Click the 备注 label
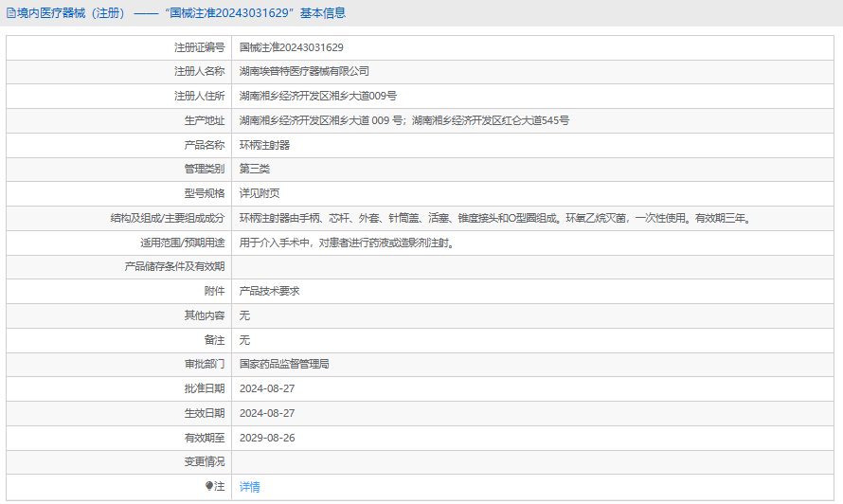This screenshot has height=504, width=843. point(214,340)
